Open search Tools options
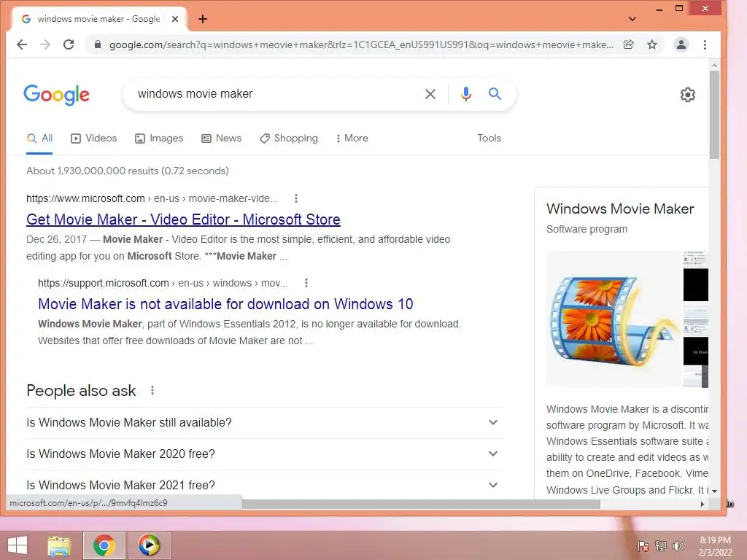Image resolution: width=747 pixels, height=560 pixels. click(x=489, y=138)
